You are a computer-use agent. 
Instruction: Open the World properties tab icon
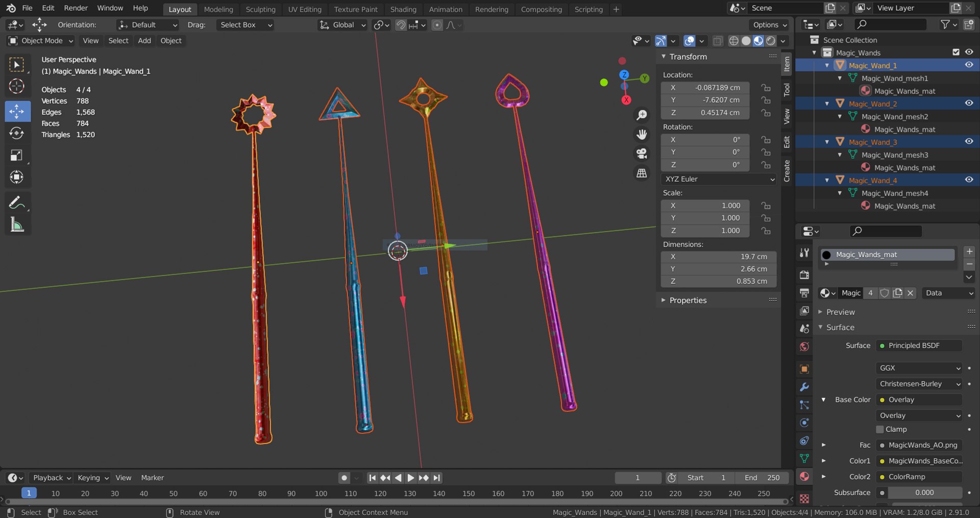tap(804, 347)
